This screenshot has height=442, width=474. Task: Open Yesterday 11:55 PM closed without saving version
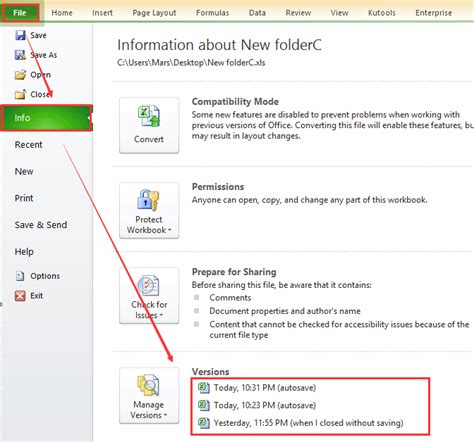click(308, 423)
